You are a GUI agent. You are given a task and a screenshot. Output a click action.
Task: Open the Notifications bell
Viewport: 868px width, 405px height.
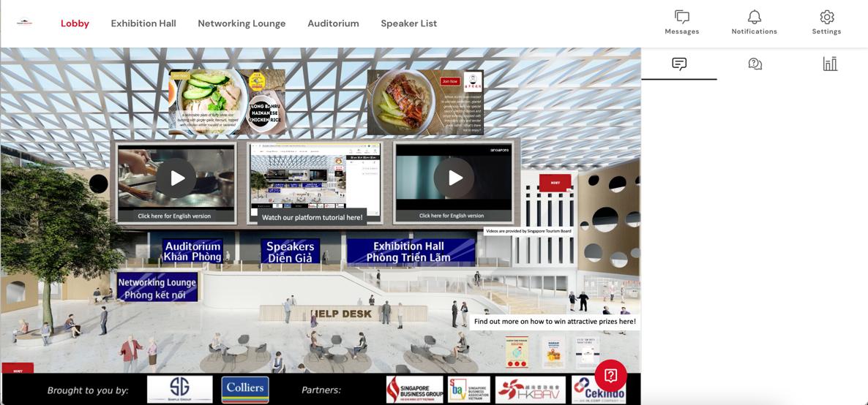pos(754,23)
